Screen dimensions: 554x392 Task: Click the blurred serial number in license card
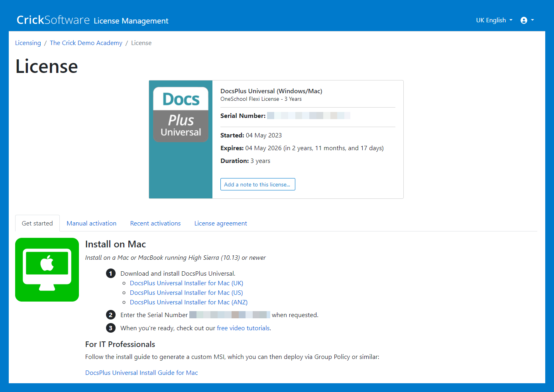[308, 116]
